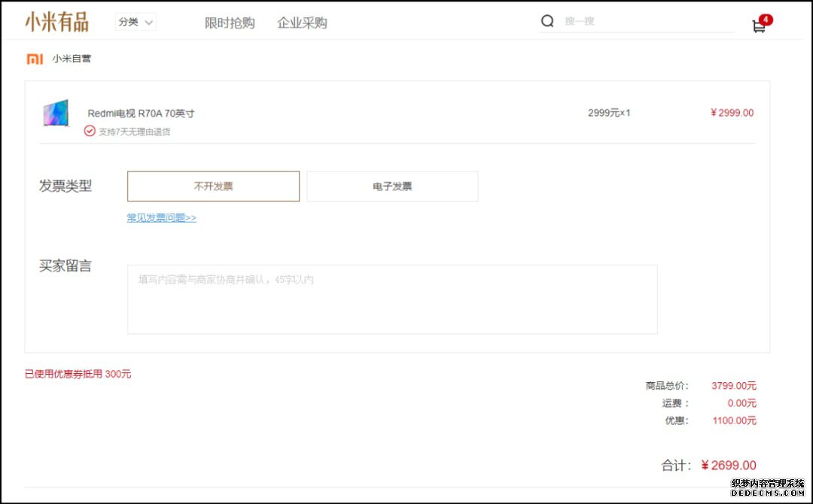Expand the 分类 category dropdown
This screenshot has height=504, width=813.
pos(135,22)
